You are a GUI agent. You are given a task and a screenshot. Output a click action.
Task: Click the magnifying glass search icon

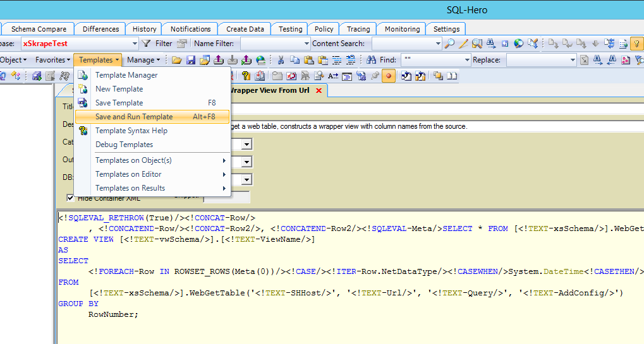pyautogui.click(x=450, y=44)
